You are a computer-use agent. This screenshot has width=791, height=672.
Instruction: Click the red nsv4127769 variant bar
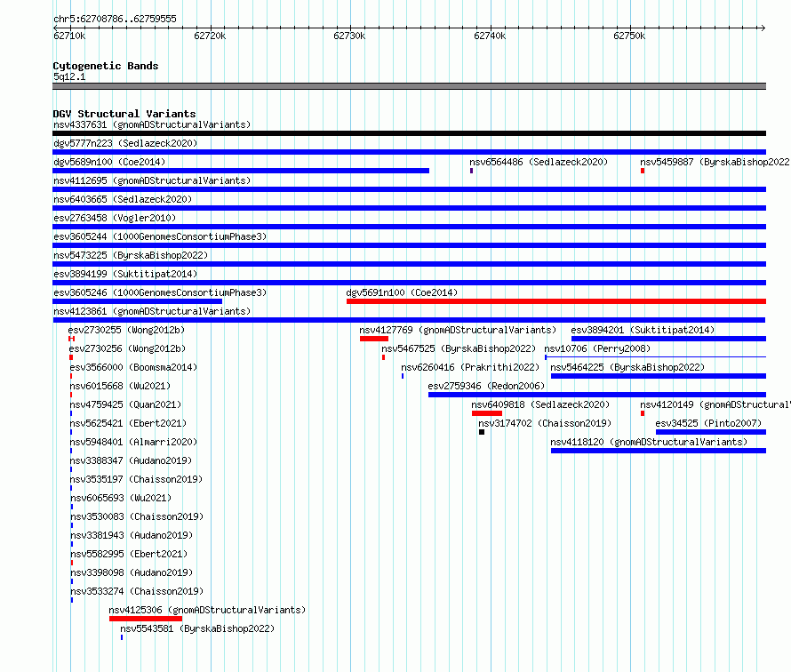click(x=374, y=339)
